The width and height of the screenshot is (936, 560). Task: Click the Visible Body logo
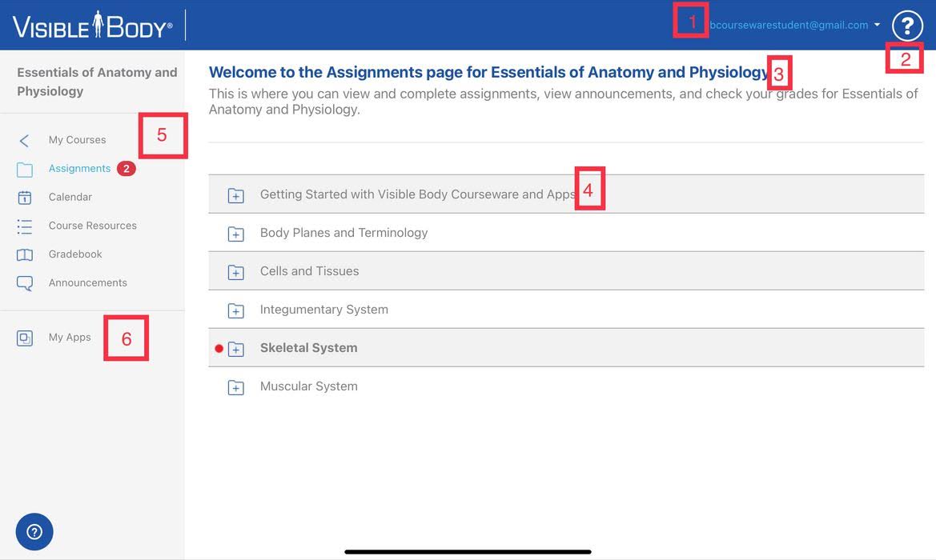click(93, 25)
